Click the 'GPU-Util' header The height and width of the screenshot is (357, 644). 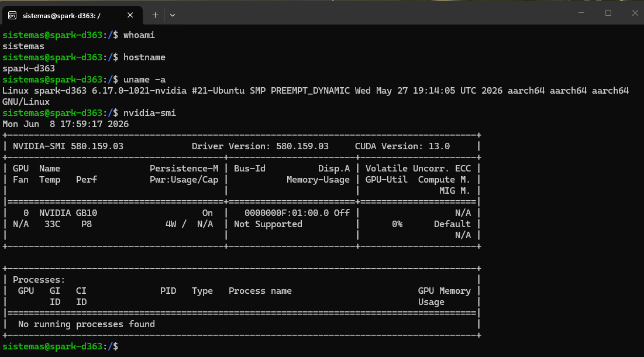pos(387,180)
